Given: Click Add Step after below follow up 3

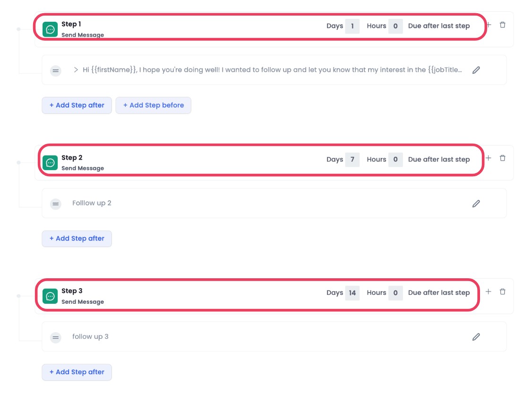Looking at the screenshot, I should [x=77, y=372].
